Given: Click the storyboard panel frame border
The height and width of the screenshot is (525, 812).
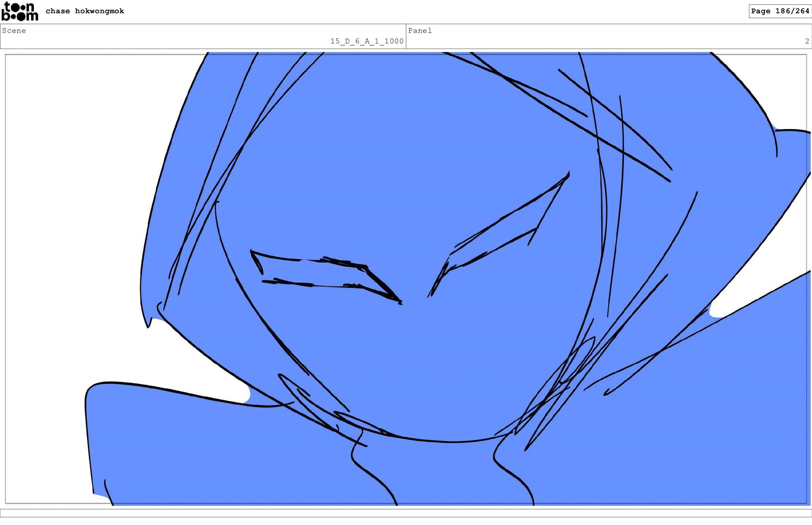Looking at the screenshot, I should pos(5,279).
